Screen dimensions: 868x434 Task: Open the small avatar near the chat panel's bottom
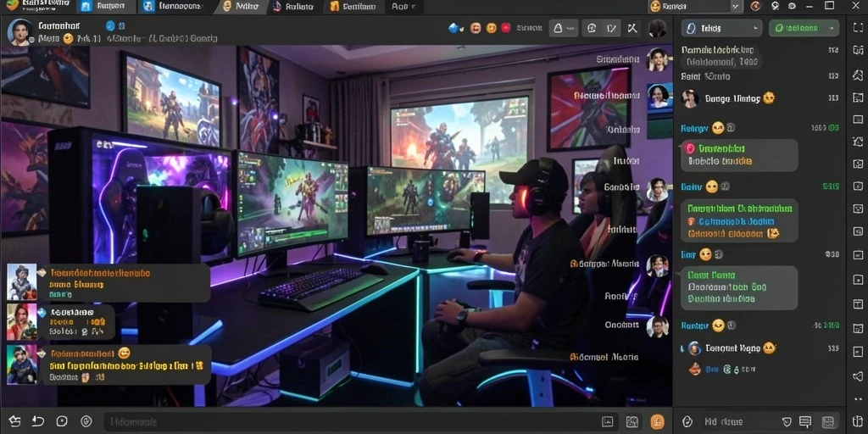pos(694,348)
